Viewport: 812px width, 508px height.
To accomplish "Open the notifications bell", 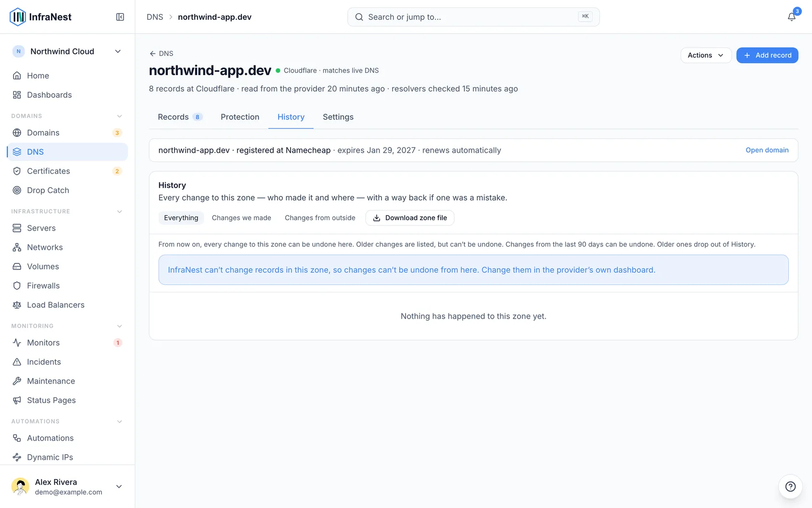I will pos(791,17).
